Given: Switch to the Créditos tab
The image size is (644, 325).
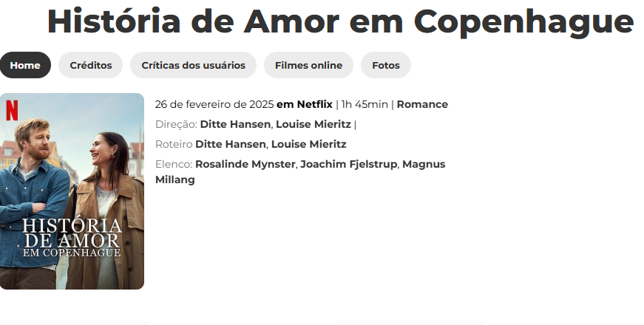Looking at the screenshot, I should [x=91, y=65].
